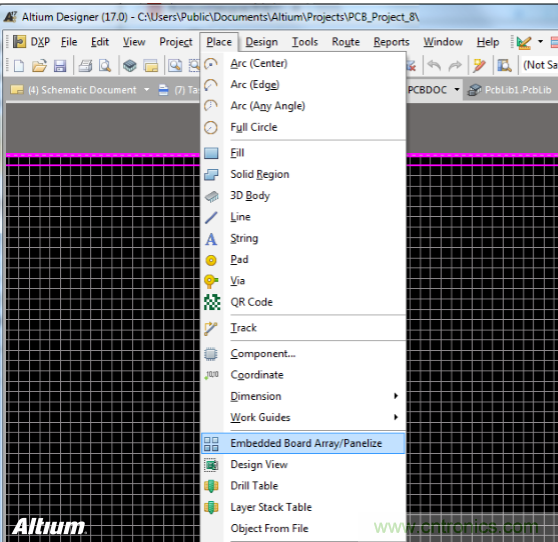Viewport: 558px width, 542px height.
Task: Click the Print toolbar icon
Action: (85, 65)
